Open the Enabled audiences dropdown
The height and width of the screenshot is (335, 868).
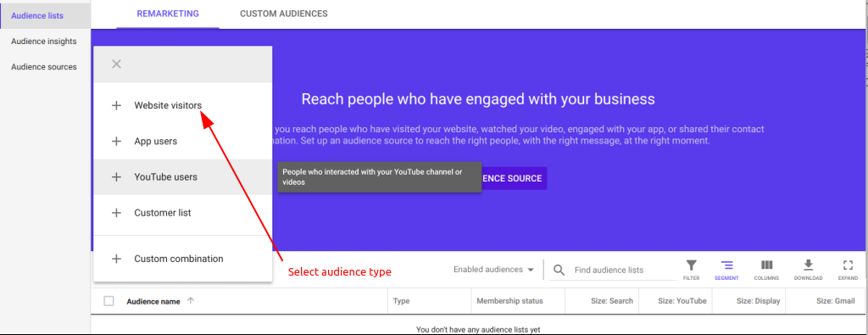(x=494, y=270)
